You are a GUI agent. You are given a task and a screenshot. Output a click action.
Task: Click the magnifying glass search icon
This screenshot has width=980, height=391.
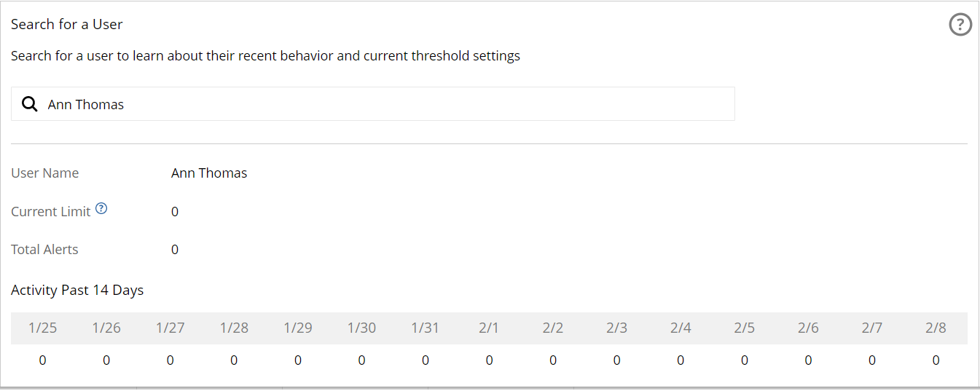pyautogui.click(x=30, y=104)
